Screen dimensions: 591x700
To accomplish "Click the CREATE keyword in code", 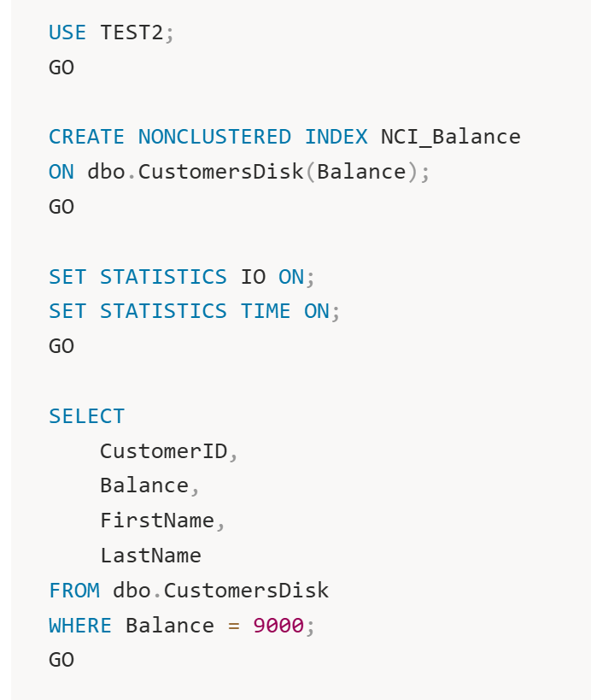I will pos(86,137).
